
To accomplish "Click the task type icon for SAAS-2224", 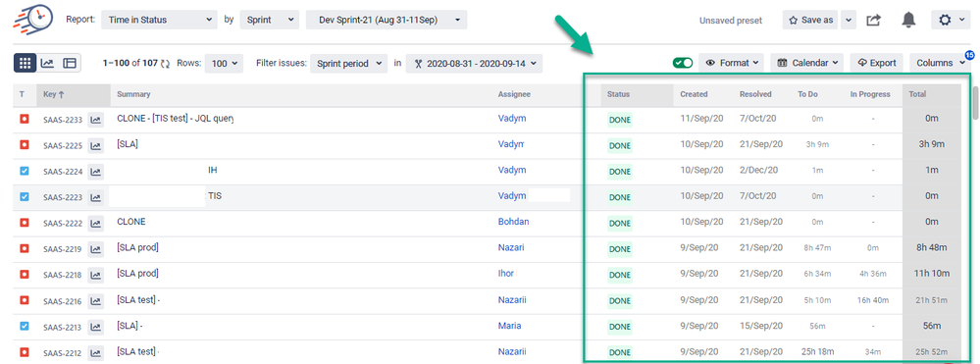I will [25, 171].
